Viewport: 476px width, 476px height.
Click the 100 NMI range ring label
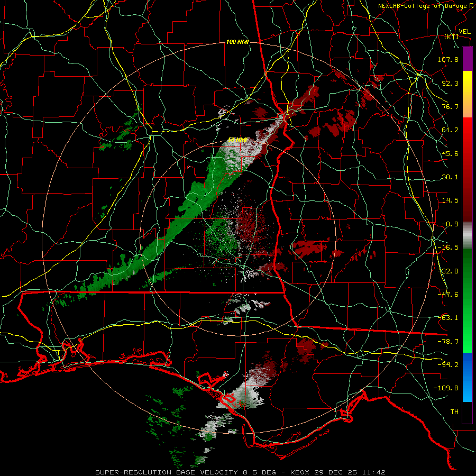pyautogui.click(x=237, y=42)
